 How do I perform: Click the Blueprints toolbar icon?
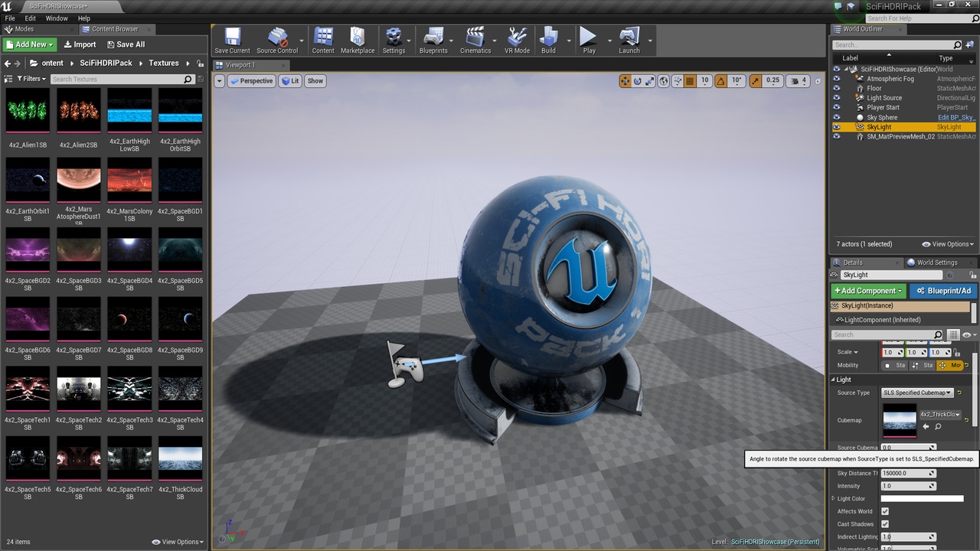tap(433, 41)
